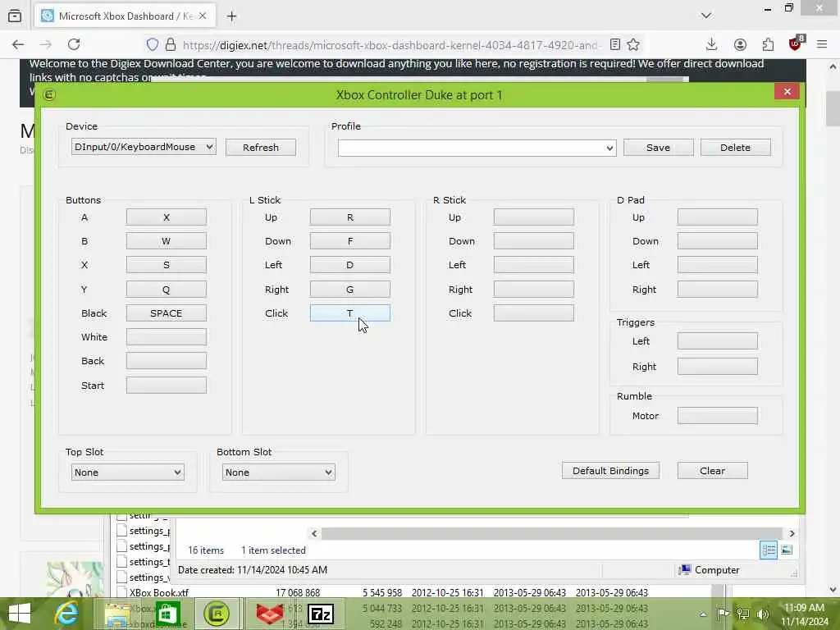The width and height of the screenshot is (840, 630).
Task: Go back in the browser
Action: click(18, 44)
